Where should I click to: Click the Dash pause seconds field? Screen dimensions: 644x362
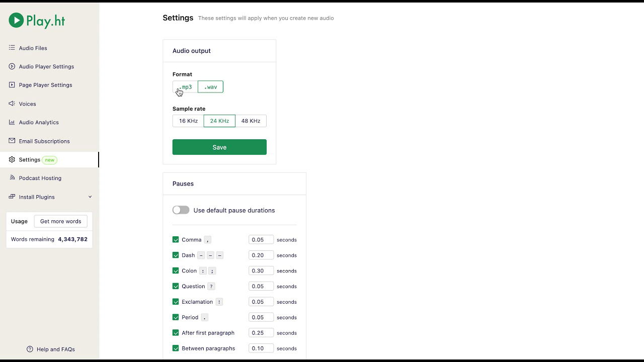pyautogui.click(x=261, y=255)
